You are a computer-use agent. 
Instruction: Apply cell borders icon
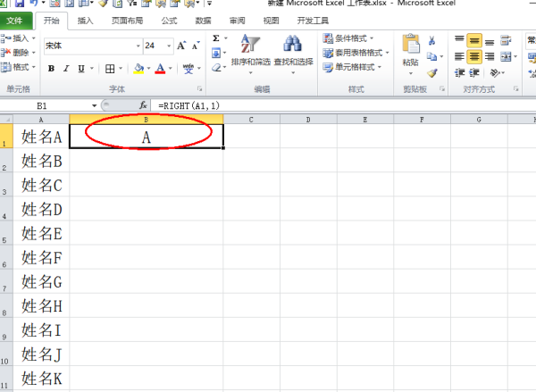pos(110,69)
